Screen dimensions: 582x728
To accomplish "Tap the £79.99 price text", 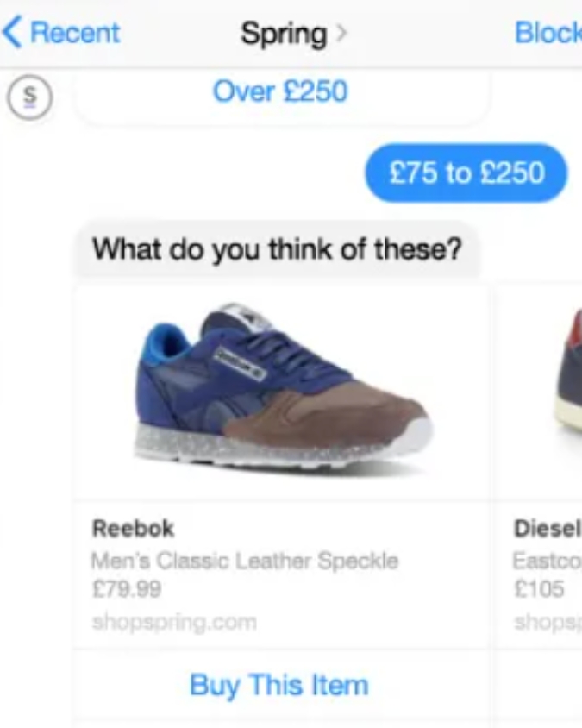I will coord(127,590).
